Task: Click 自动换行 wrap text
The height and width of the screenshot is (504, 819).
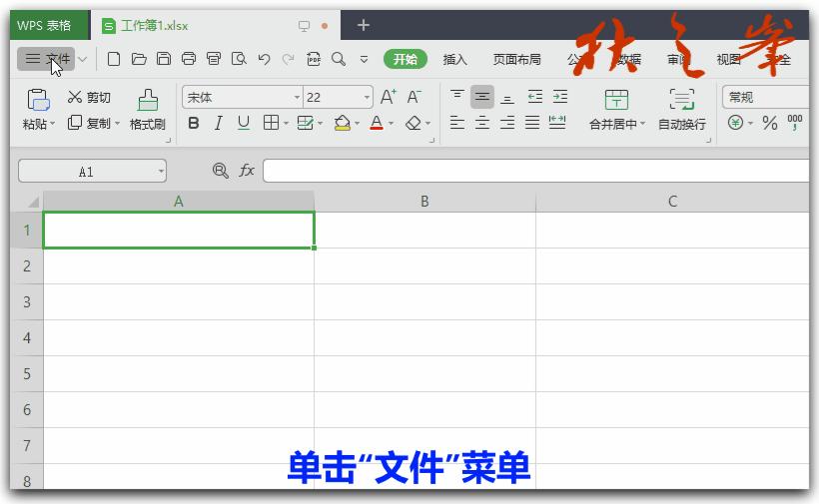Action: (x=681, y=110)
